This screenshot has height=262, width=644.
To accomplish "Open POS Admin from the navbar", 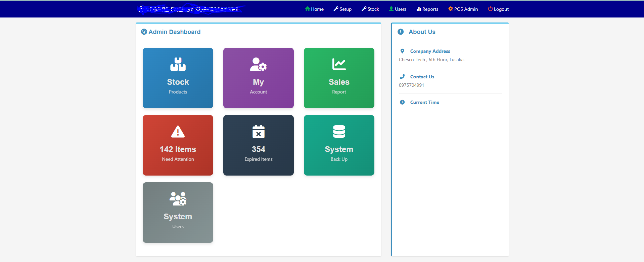I will click(463, 9).
